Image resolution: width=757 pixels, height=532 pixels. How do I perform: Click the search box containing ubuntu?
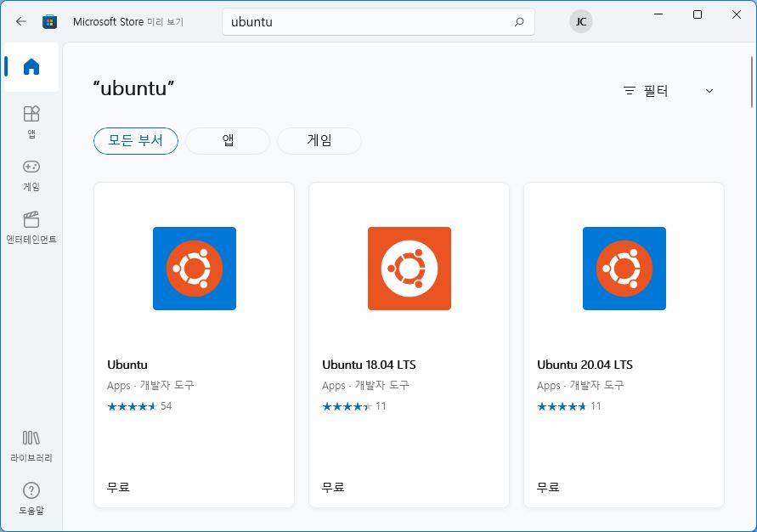tap(379, 22)
